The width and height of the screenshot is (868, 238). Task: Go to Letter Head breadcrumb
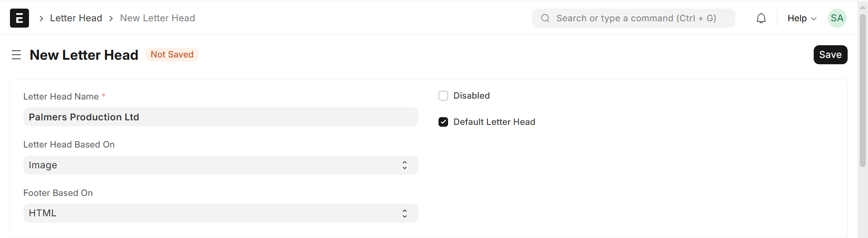click(76, 18)
